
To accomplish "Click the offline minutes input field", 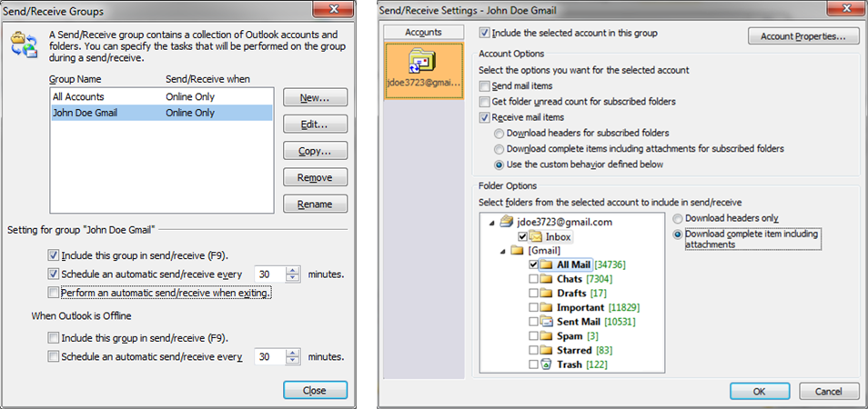I will click(x=268, y=357).
